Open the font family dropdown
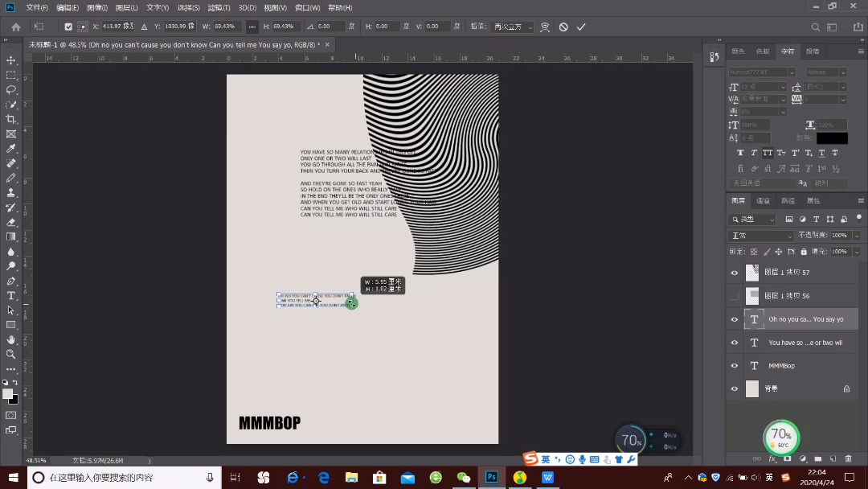This screenshot has height=489, width=868. [x=762, y=72]
